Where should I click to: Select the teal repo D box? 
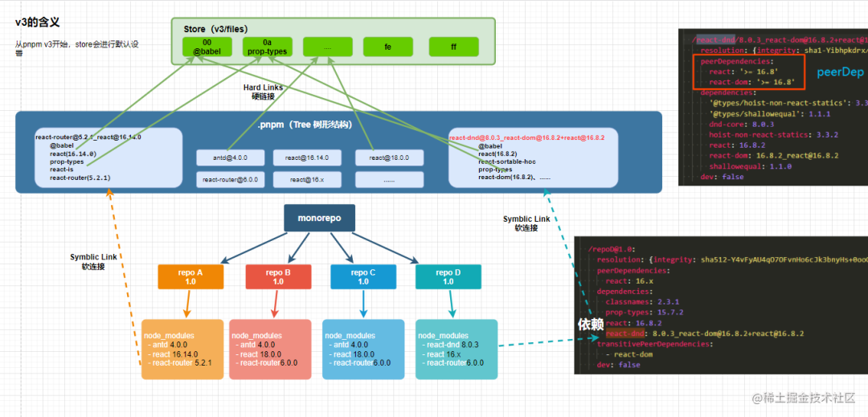tap(448, 276)
